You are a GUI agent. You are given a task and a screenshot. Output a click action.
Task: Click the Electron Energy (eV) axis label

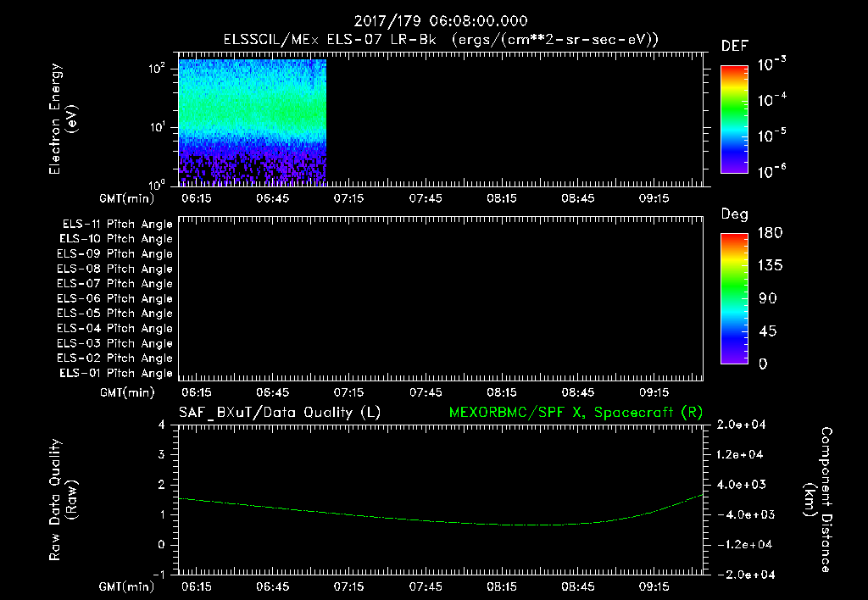pyautogui.click(x=63, y=119)
